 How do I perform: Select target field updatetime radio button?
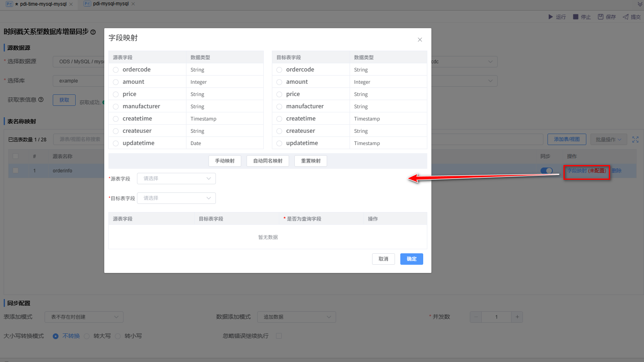279,143
